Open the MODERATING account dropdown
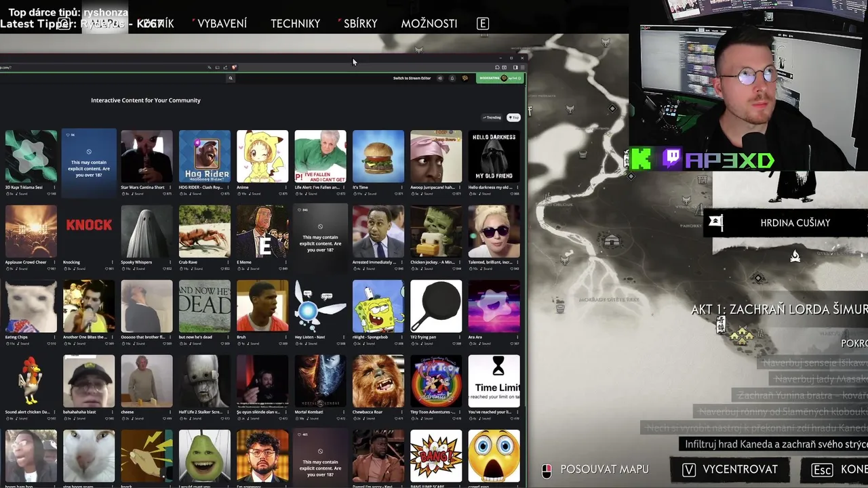The height and width of the screenshot is (488, 868). 500,78
